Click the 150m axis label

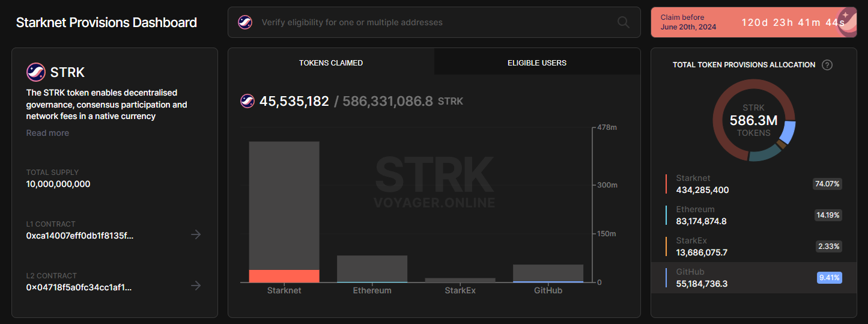[606, 234]
